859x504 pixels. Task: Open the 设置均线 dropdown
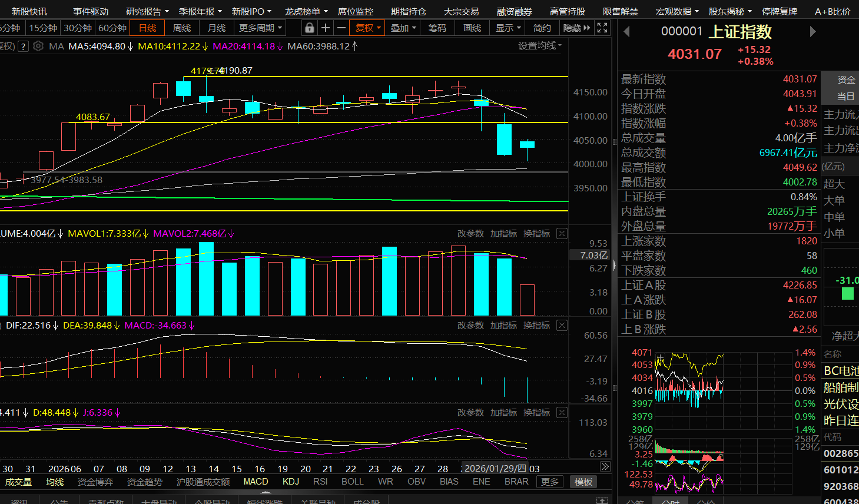click(x=540, y=46)
